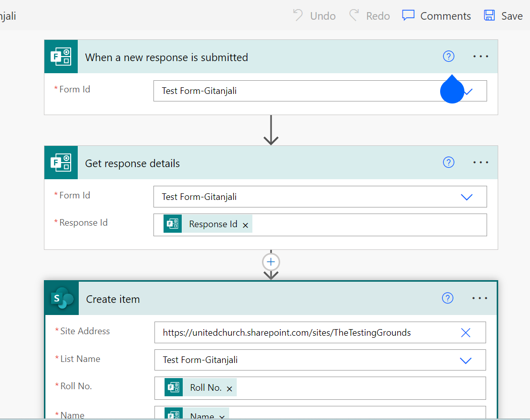Clear the Site Address value
Image resolution: width=530 pixels, height=420 pixels.
click(465, 333)
